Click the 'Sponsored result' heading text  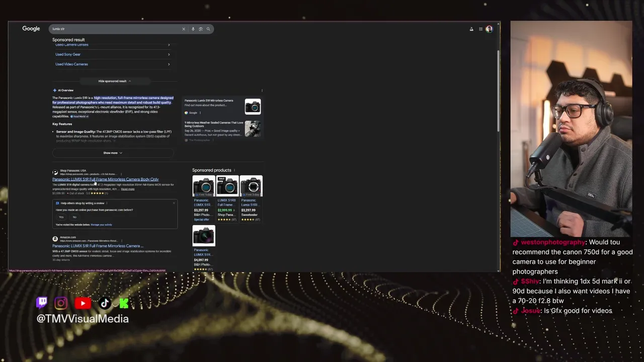(x=68, y=40)
